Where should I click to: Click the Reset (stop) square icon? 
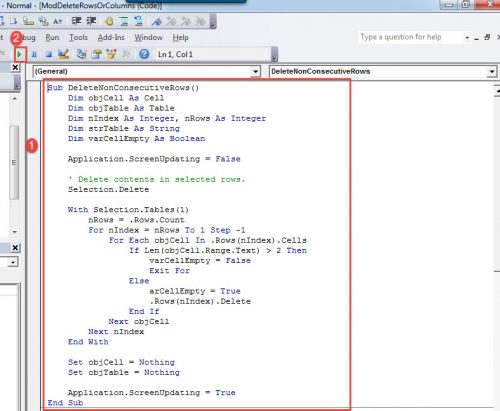49,54
